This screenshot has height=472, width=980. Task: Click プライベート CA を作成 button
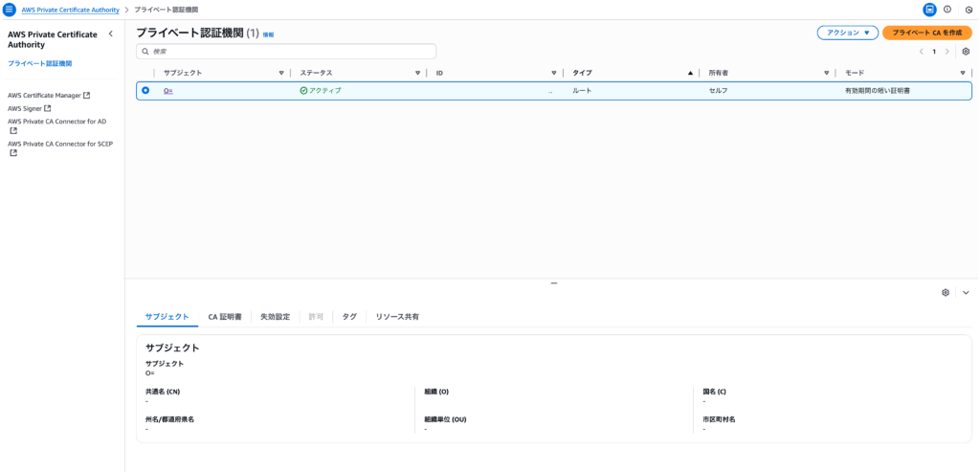click(926, 33)
